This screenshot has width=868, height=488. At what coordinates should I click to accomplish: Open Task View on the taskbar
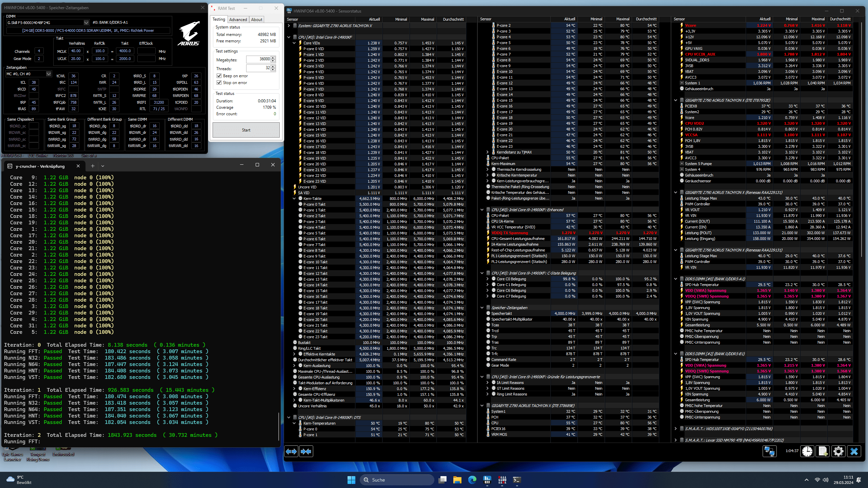[442, 480]
